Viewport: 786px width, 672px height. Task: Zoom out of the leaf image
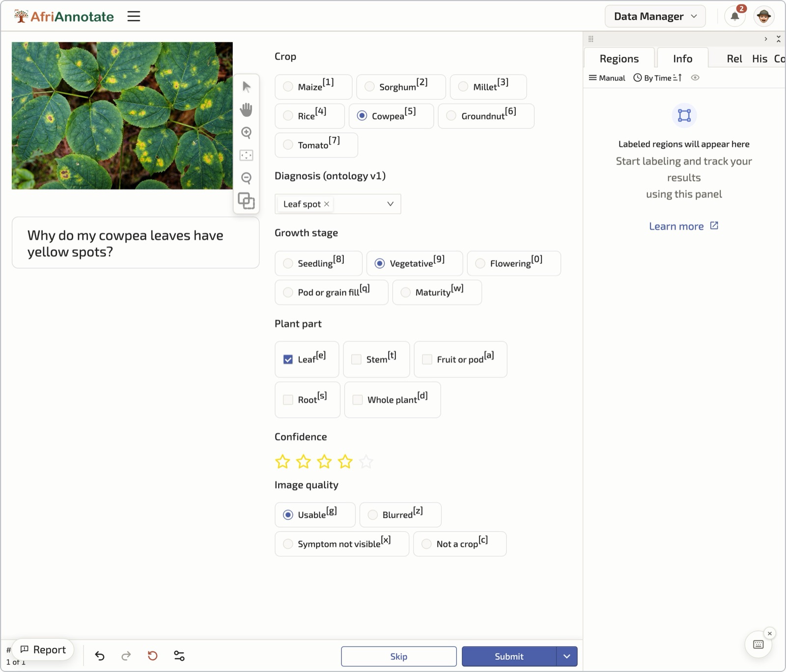[x=246, y=178]
